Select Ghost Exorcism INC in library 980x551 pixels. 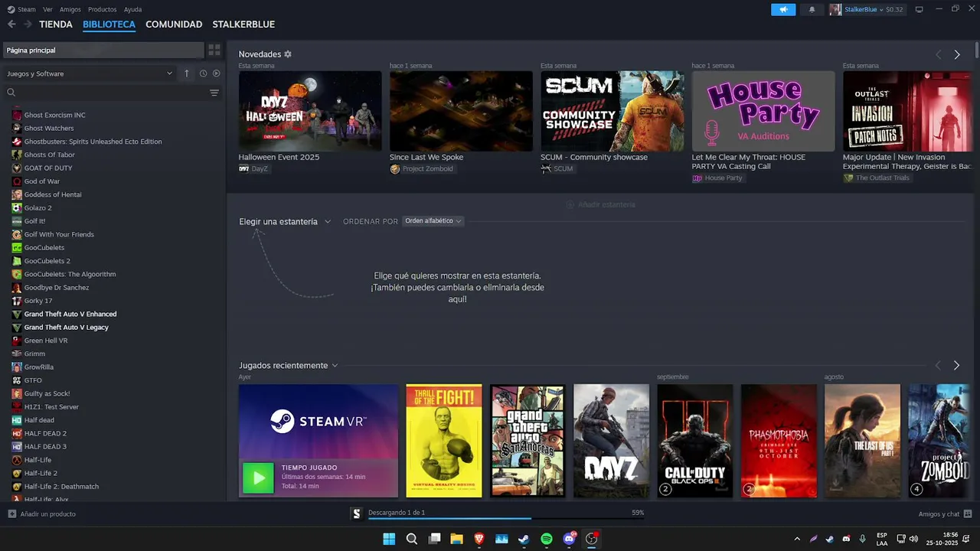(x=54, y=115)
